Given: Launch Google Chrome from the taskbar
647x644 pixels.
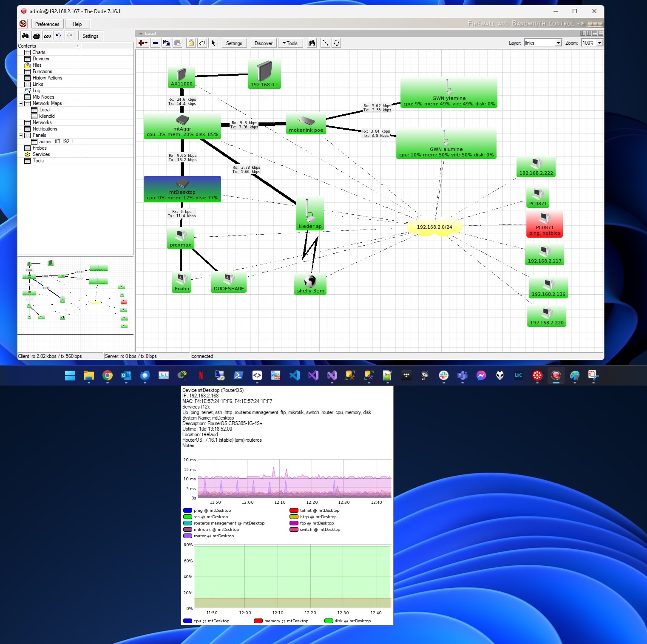Looking at the screenshot, I should (x=108, y=376).
